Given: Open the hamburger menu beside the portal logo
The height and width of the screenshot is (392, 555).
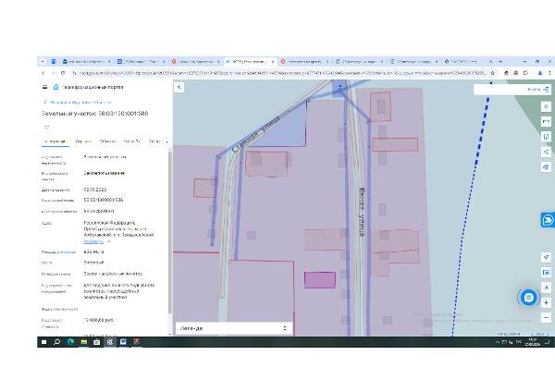Looking at the screenshot, I should click(x=45, y=87).
